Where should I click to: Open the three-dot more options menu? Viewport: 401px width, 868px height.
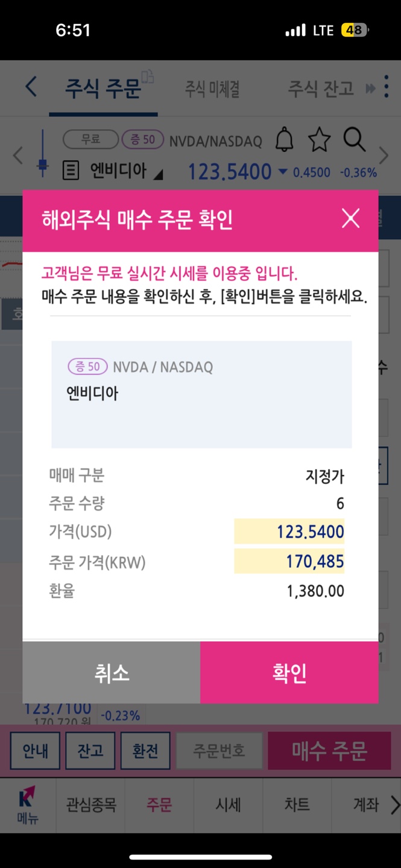(x=387, y=87)
